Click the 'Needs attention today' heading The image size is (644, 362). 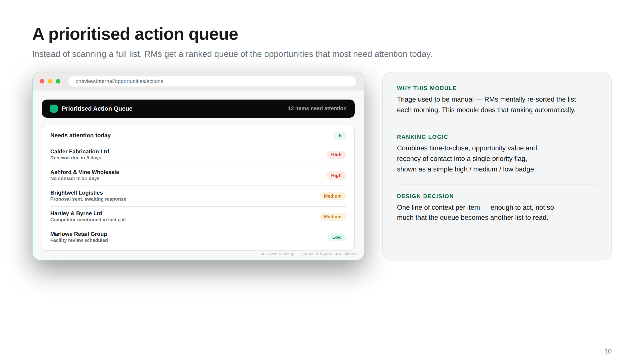(80, 135)
